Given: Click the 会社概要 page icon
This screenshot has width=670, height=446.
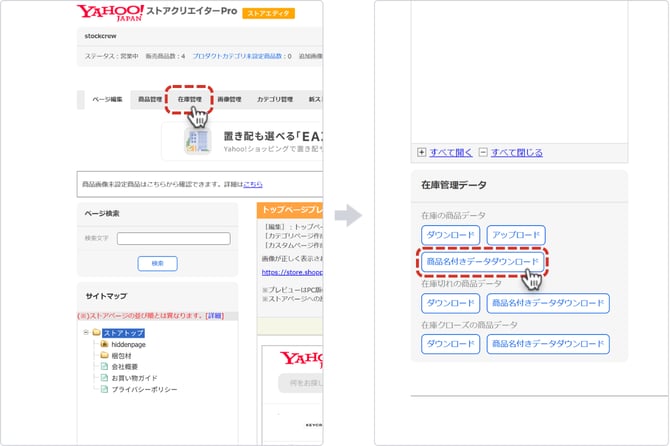Looking at the screenshot, I should (103, 366).
